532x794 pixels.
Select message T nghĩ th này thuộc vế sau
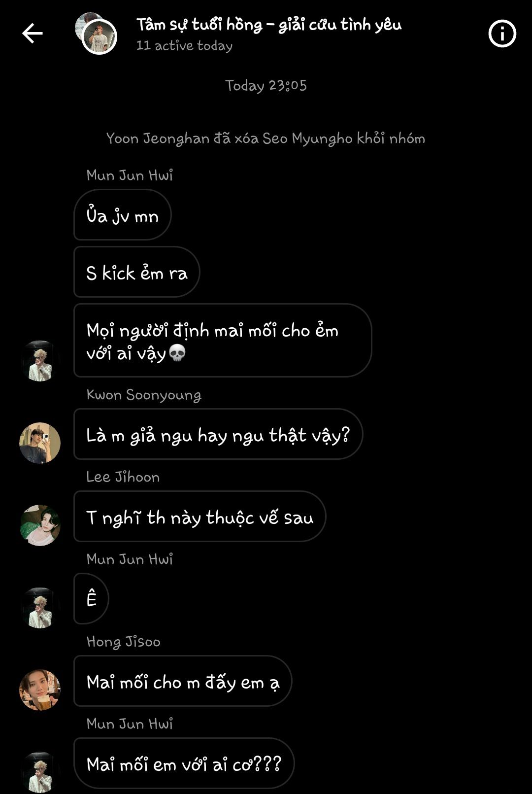[200, 517]
